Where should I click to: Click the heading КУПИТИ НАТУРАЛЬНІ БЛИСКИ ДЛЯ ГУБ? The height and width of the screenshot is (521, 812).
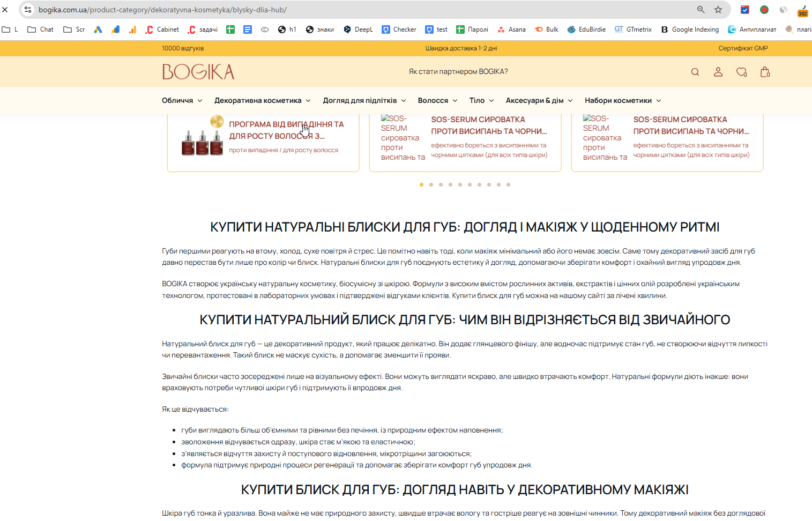[465, 227]
